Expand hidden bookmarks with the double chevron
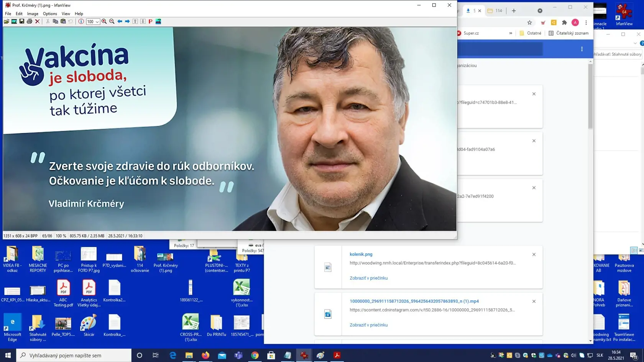Viewport: 644px width, 362px height. tap(511, 33)
